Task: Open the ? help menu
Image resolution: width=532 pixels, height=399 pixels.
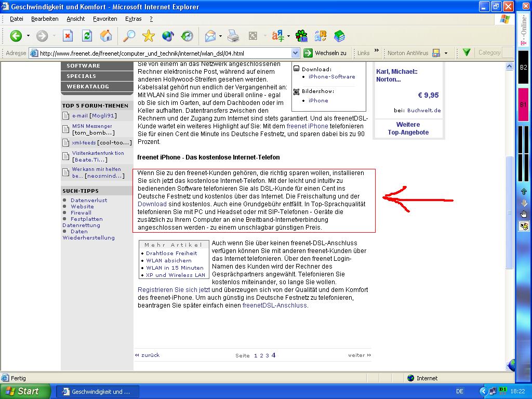Action: pyautogui.click(x=151, y=19)
